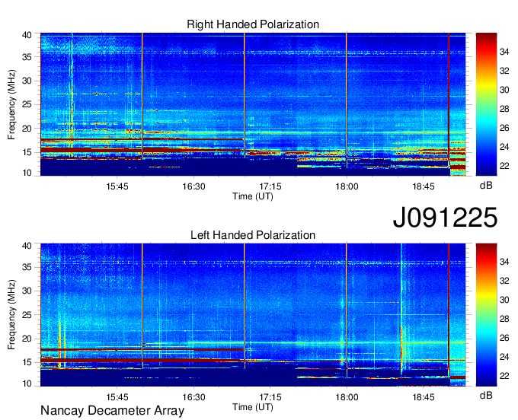Click the lower 'dB' unit label

486,396
